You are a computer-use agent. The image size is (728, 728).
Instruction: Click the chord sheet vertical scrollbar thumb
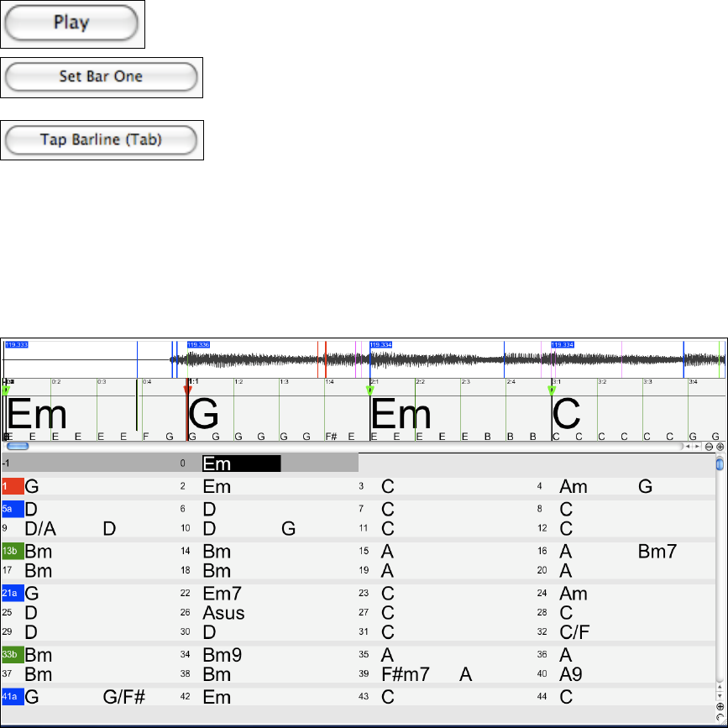pos(720,464)
